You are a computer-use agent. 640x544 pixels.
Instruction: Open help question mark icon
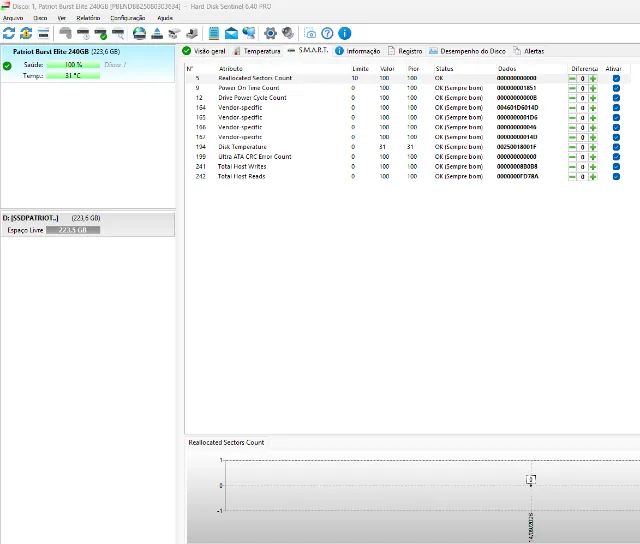tap(327, 33)
